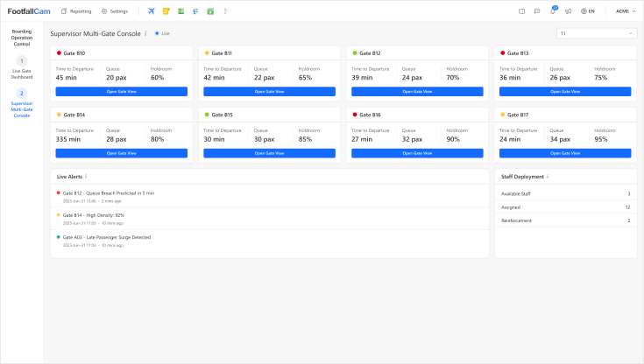Open the notifications bell icon
Viewport: 644px width, 364px height.
point(553,11)
